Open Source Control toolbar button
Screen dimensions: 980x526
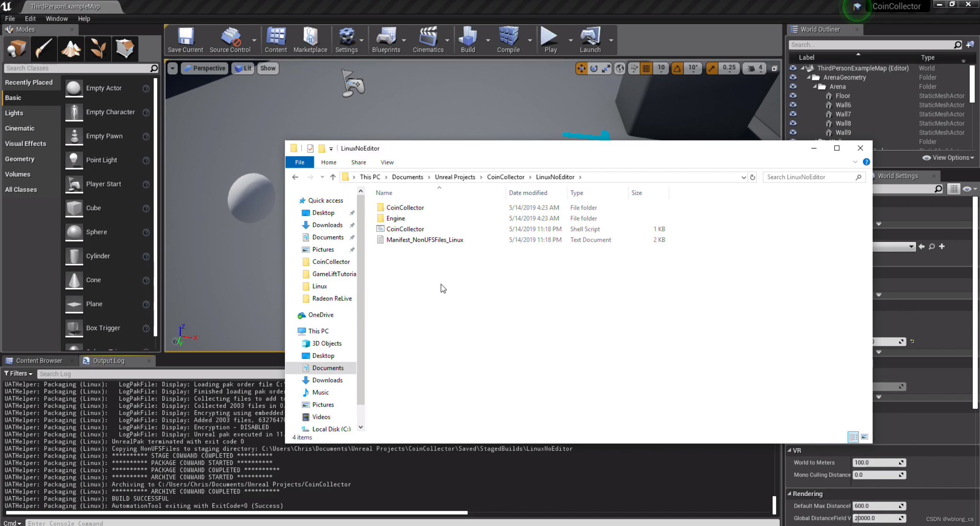(230, 40)
